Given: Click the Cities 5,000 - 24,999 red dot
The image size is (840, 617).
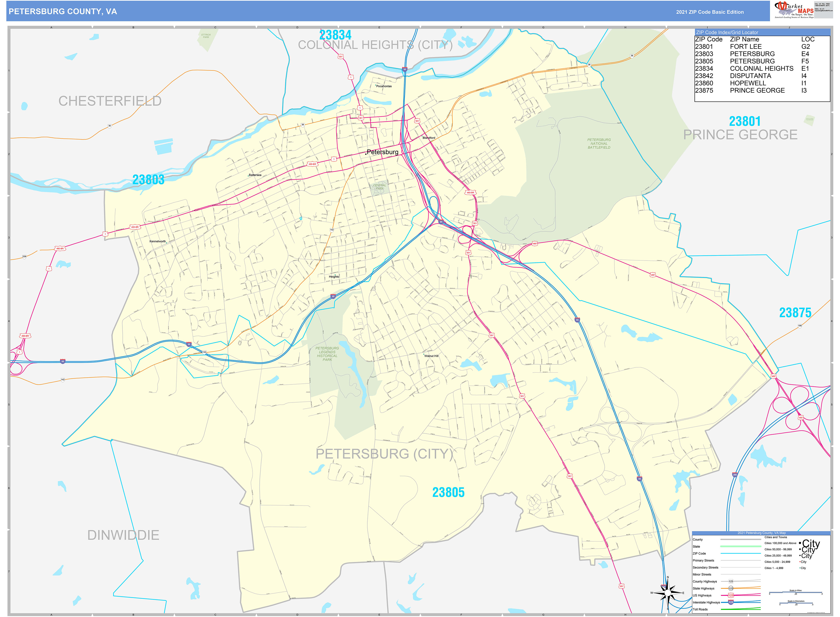Looking at the screenshot, I should pyautogui.click(x=800, y=562).
